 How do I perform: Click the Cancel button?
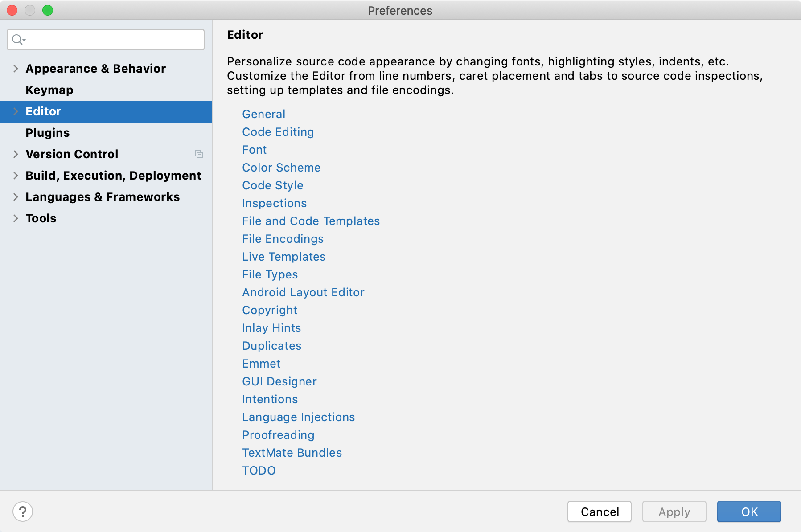pyautogui.click(x=600, y=512)
